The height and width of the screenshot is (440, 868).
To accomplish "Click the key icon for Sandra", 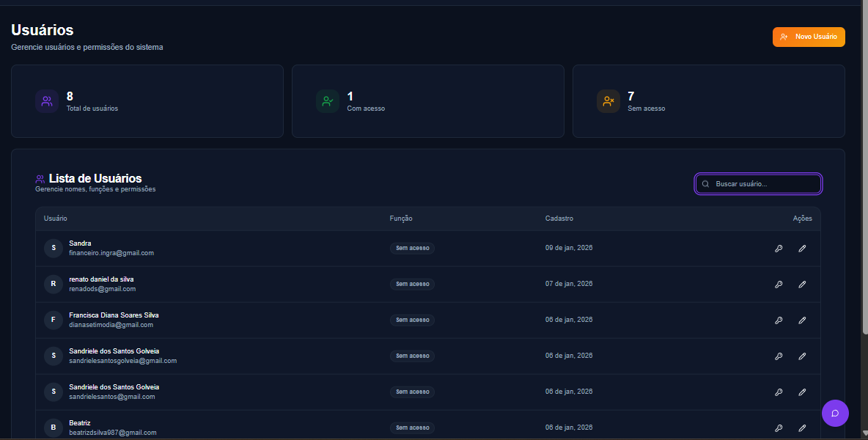I will point(779,249).
